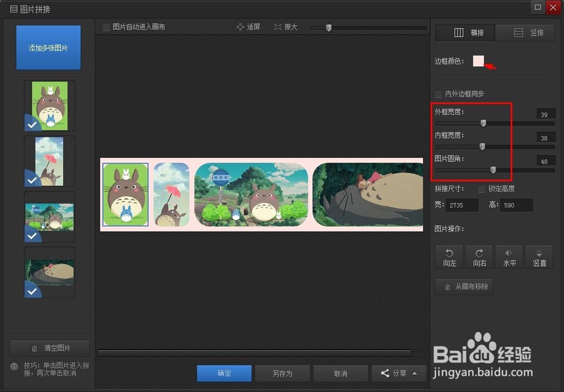This screenshot has width=564, height=392.
Task: Click the 外框宽度 slider handle
Action: [483, 124]
